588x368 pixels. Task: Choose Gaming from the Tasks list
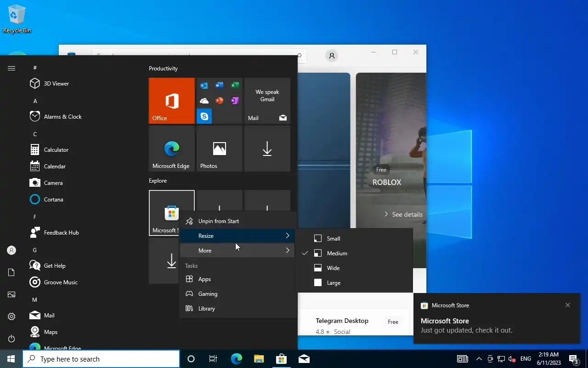(x=237, y=294)
